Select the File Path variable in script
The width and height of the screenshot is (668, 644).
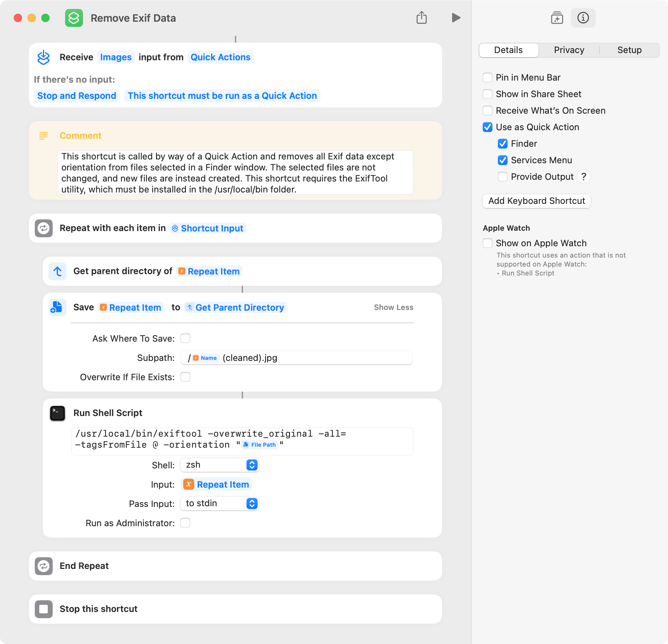point(260,445)
